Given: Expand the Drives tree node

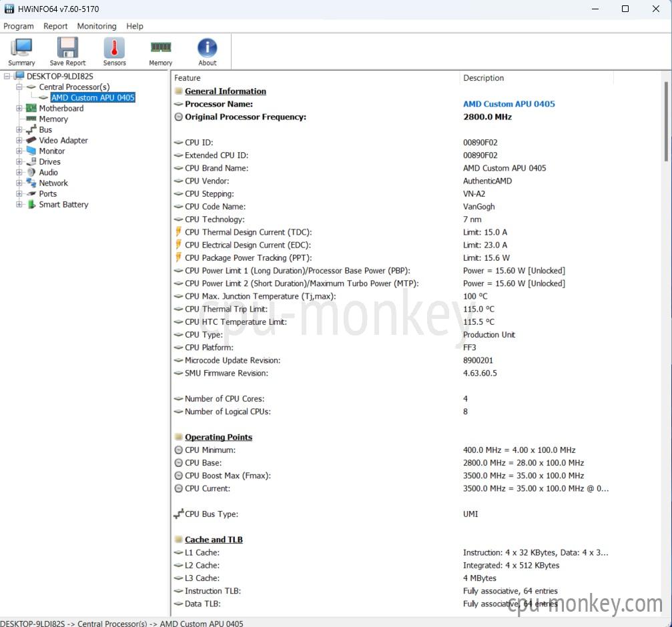Looking at the screenshot, I should (x=19, y=161).
